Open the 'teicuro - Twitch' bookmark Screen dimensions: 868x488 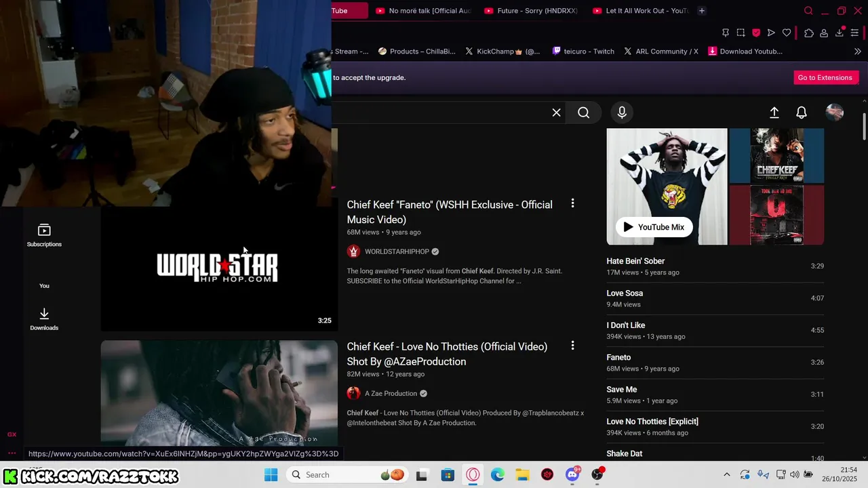click(x=583, y=52)
